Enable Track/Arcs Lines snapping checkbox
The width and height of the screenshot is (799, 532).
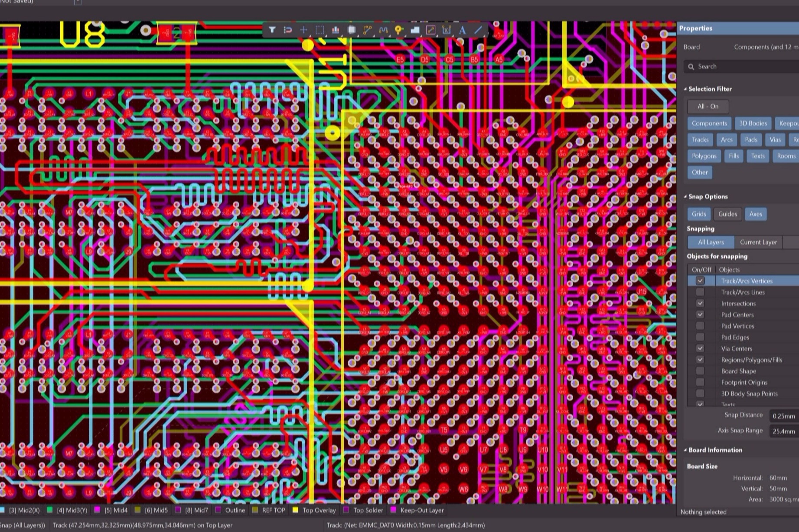click(700, 292)
